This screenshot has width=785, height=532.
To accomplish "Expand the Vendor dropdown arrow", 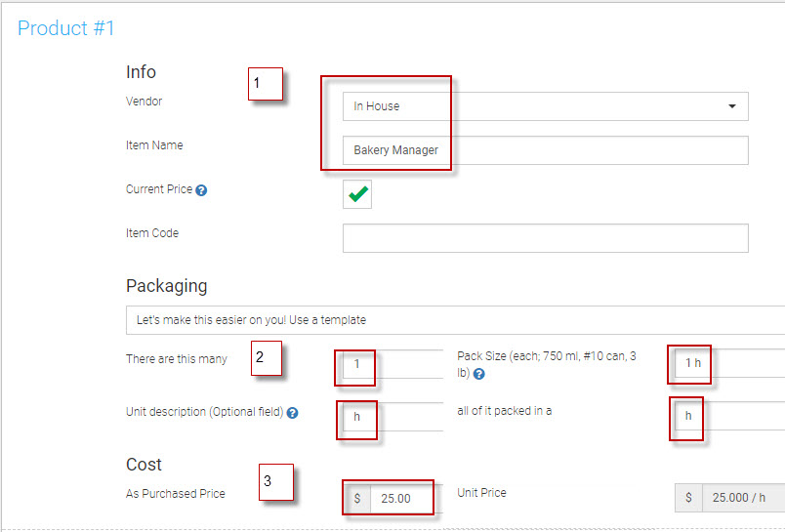I will click(x=732, y=106).
